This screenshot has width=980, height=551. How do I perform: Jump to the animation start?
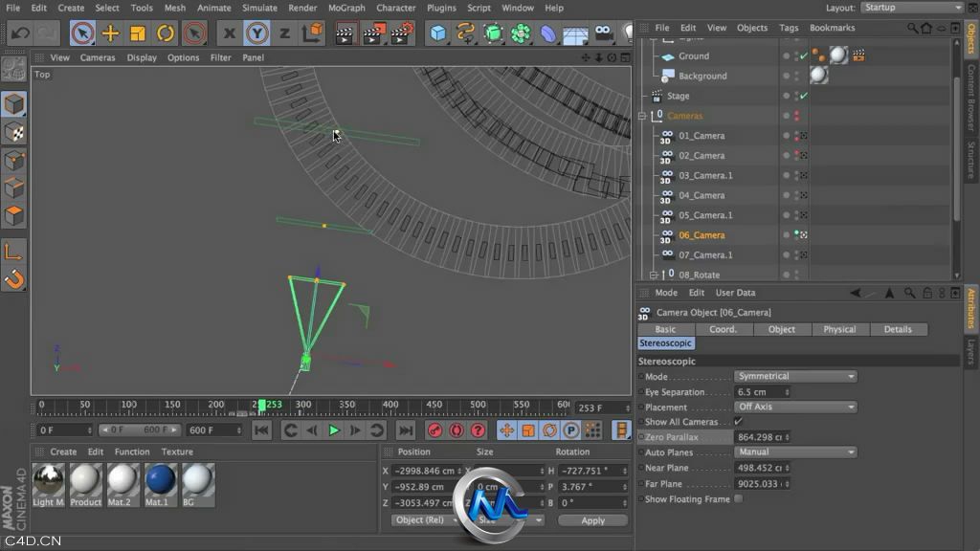(262, 430)
